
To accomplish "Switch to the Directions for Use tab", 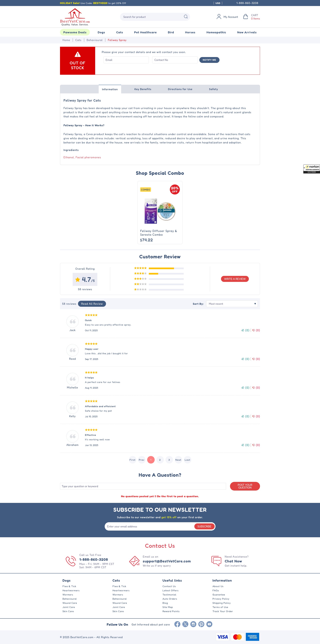I will (180, 89).
